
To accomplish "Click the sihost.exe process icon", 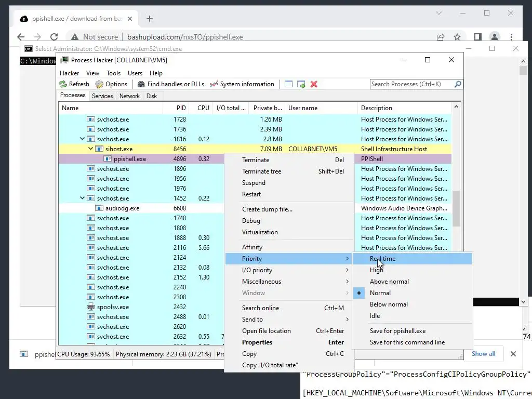I will pyautogui.click(x=99, y=149).
